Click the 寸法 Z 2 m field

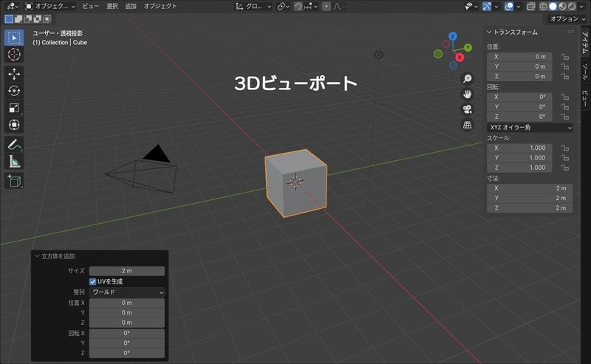(x=530, y=208)
